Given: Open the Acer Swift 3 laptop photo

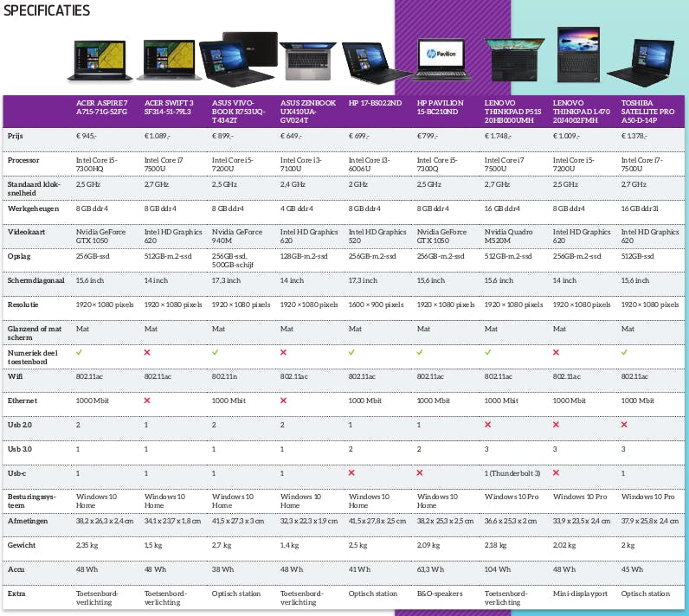Looking at the screenshot, I should (x=169, y=61).
